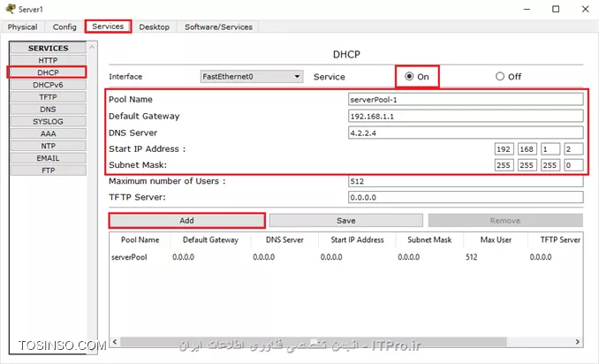
Task: Click the Max User column header
Action: [496, 239]
